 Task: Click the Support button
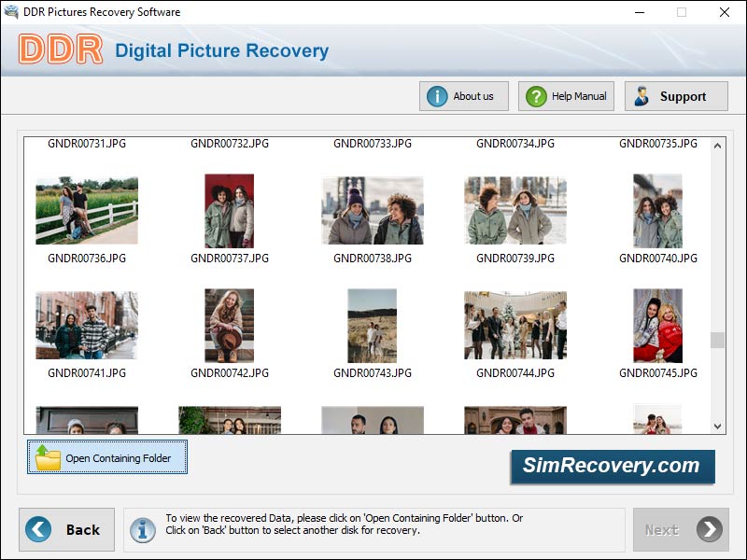pos(676,96)
